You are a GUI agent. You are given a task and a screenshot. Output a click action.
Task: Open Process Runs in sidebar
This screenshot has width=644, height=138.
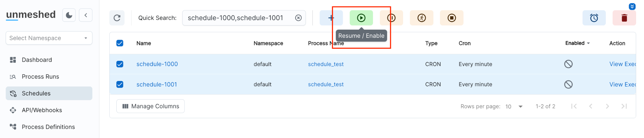point(40,77)
